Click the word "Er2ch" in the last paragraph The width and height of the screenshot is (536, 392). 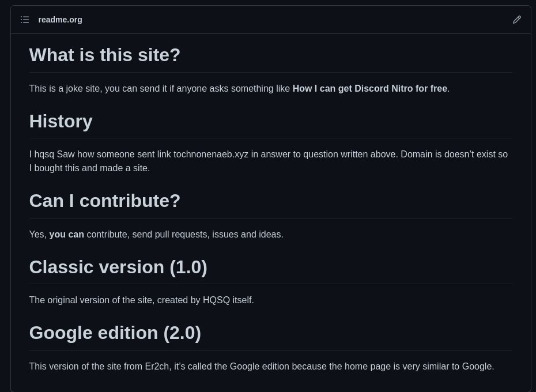(x=157, y=366)
